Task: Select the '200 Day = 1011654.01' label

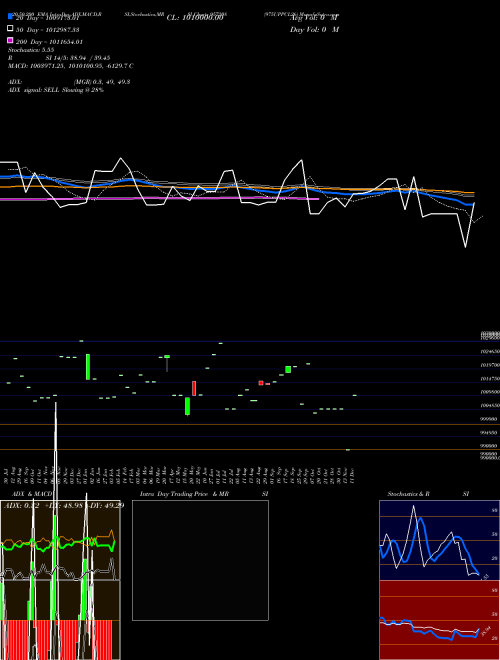Action: pos(49,42)
